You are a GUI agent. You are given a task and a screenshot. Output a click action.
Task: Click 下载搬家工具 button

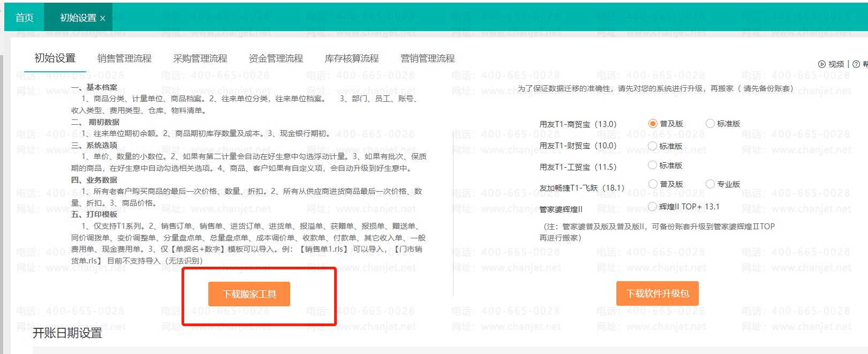[249, 294]
